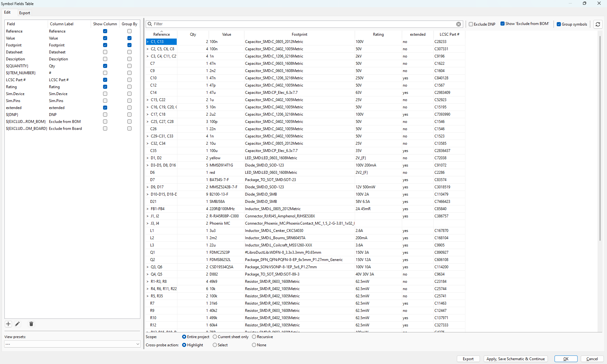This screenshot has width=607, height=364.
Task: Open the View presets dropdown
Action: pos(72,344)
